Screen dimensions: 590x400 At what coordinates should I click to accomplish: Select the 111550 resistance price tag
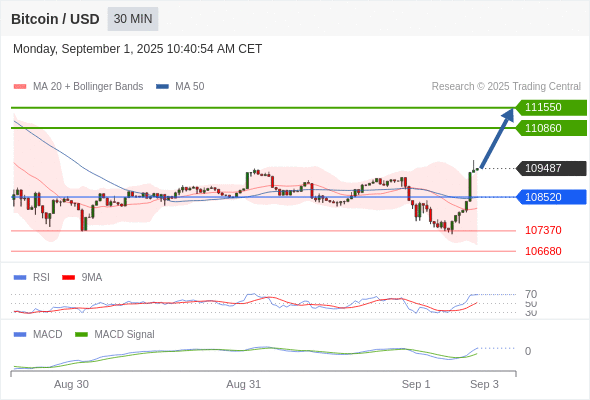click(x=551, y=108)
